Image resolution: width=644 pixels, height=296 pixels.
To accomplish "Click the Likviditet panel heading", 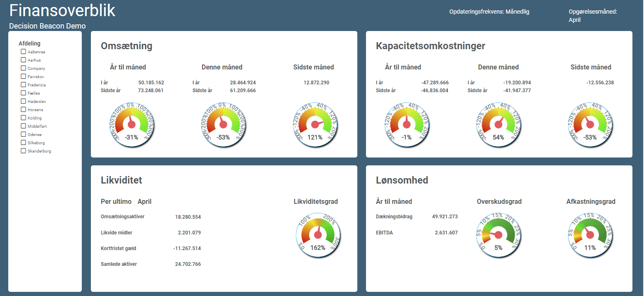I will [121, 180].
